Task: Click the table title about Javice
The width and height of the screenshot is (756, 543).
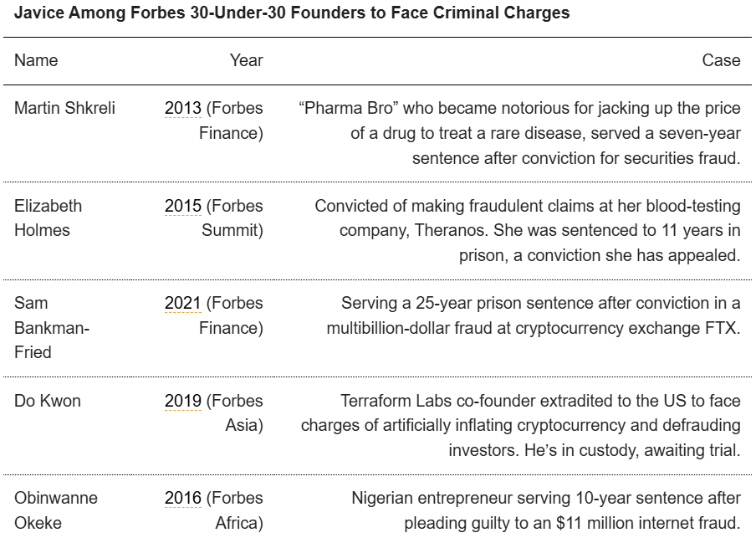Action: click(292, 13)
